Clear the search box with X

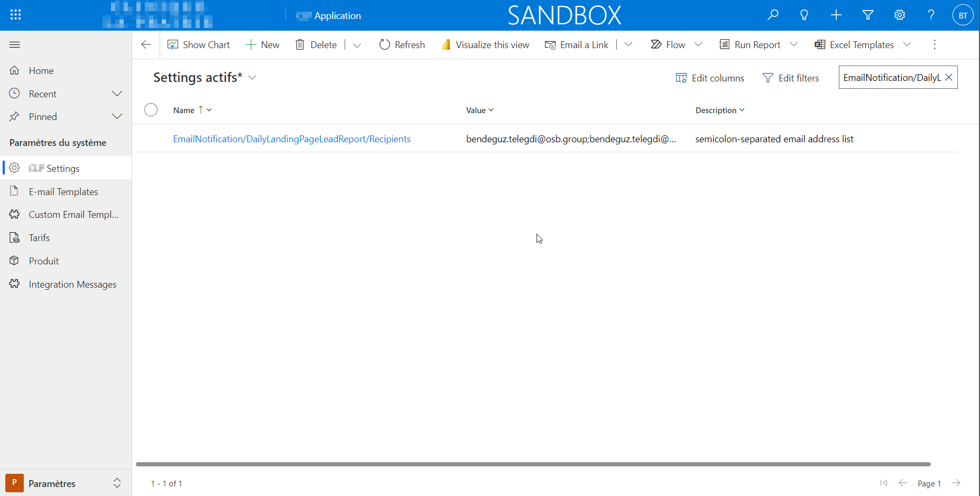tap(949, 77)
